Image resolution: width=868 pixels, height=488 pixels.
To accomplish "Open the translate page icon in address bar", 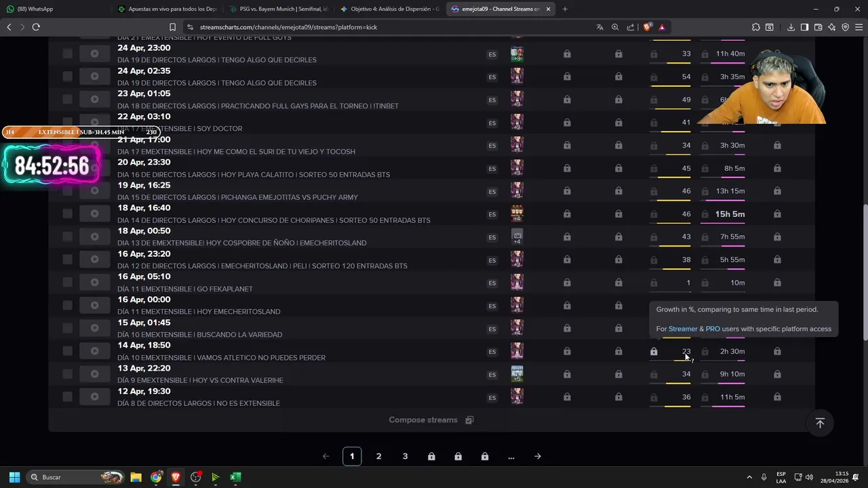I will [600, 27].
